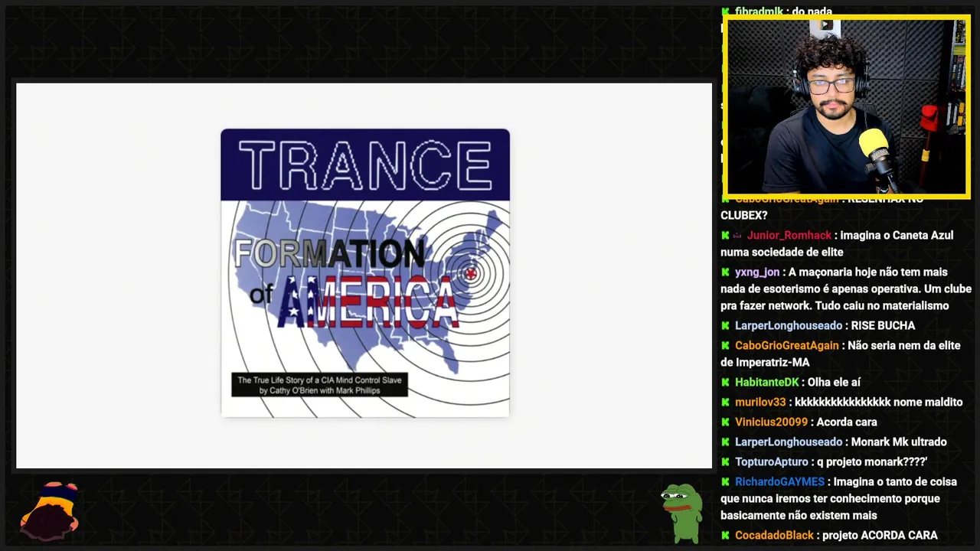Open LarperLonghouseado's name on RISE BUCHA message
Screen dimensions: 980x551
point(789,325)
